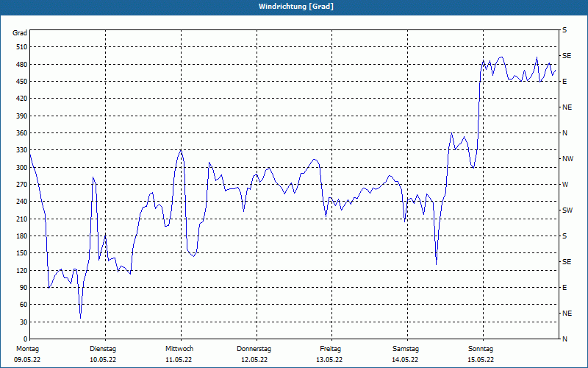Click the 240 value on degree axis
Viewport: 588px width, 368px height.
(x=22, y=202)
